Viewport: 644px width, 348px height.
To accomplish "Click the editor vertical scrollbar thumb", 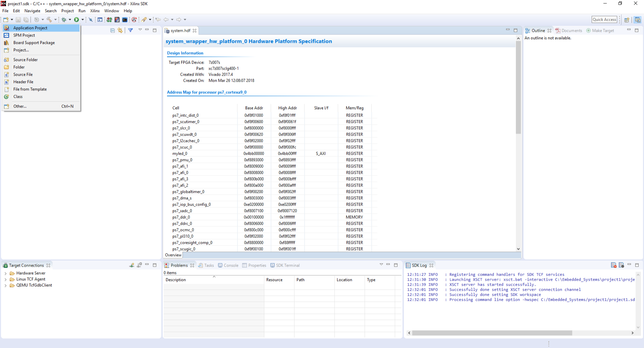I will pos(518,88).
